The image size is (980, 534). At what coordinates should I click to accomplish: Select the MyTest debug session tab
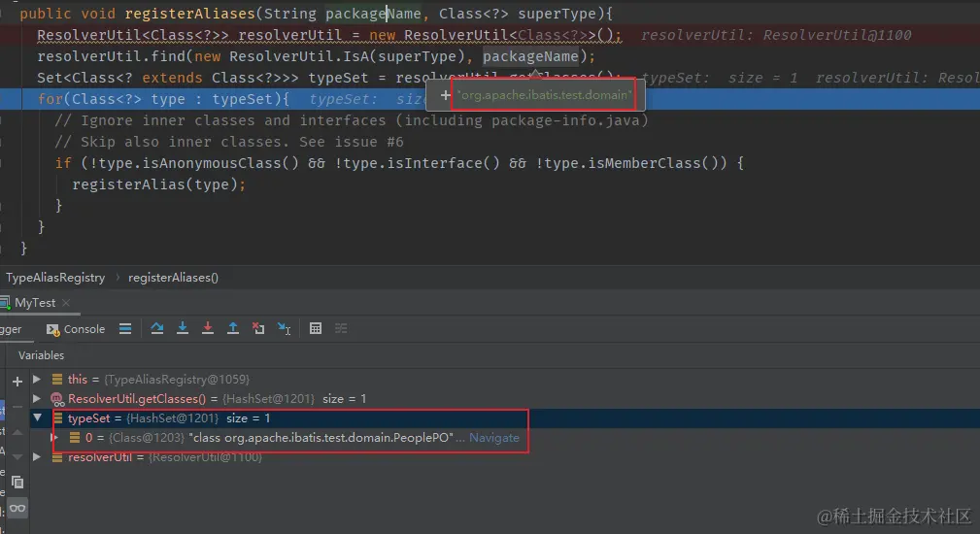[x=35, y=303]
